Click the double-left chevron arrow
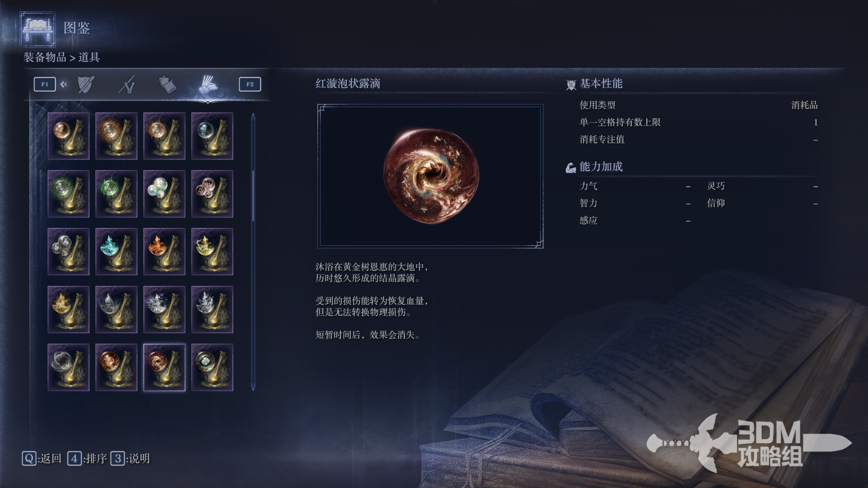Screen dimensions: 868x488 (64, 84)
